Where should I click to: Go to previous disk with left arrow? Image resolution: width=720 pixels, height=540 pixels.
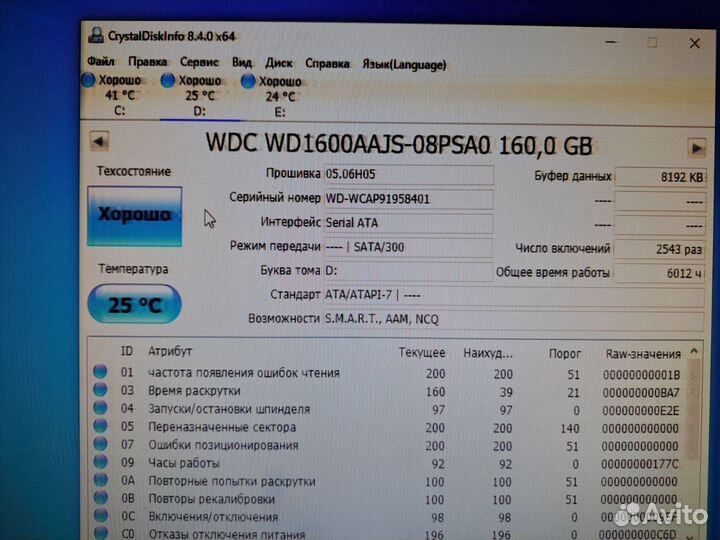pyautogui.click(x=100, y=141)
